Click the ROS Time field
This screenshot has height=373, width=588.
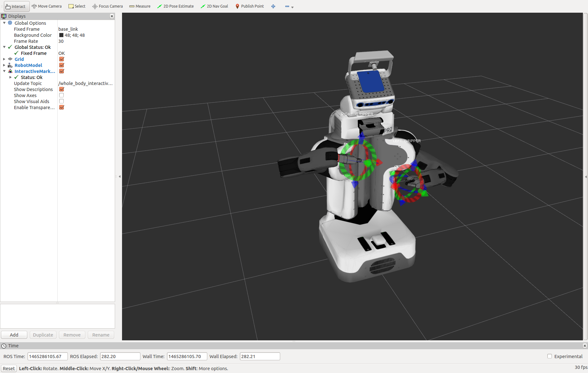pos(48,356)
